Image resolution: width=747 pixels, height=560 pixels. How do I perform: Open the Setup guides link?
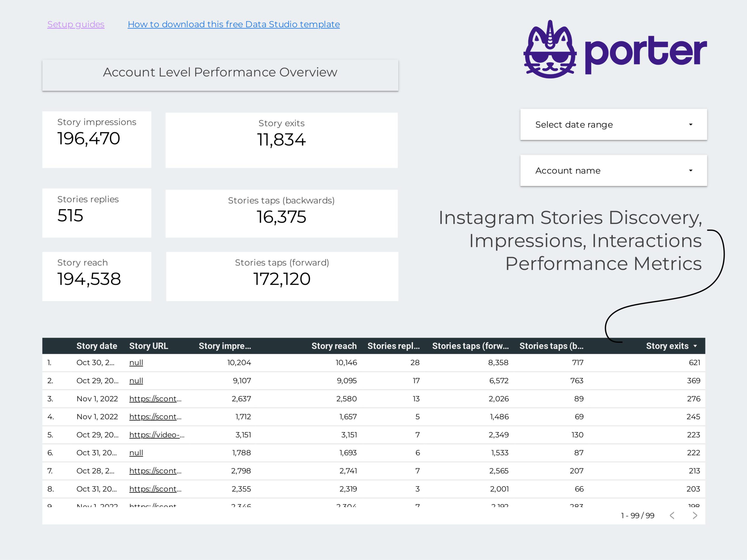click(x=75, y=24)
